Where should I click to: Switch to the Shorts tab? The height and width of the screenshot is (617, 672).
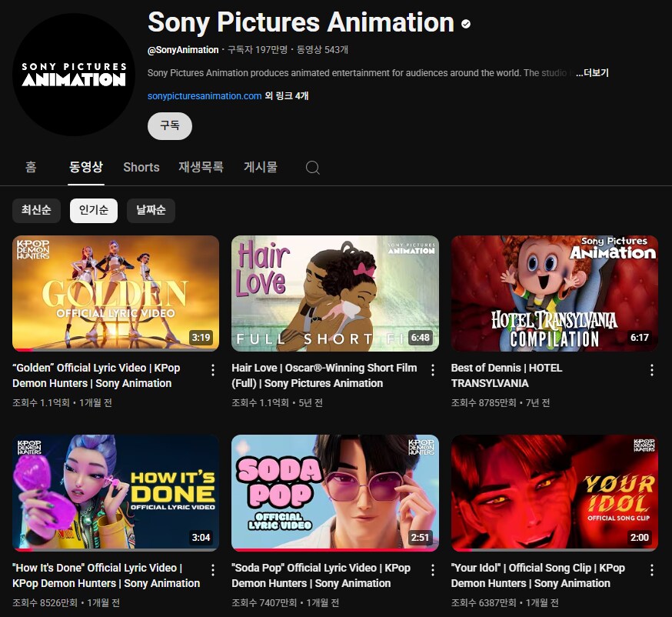coord(141,167)
